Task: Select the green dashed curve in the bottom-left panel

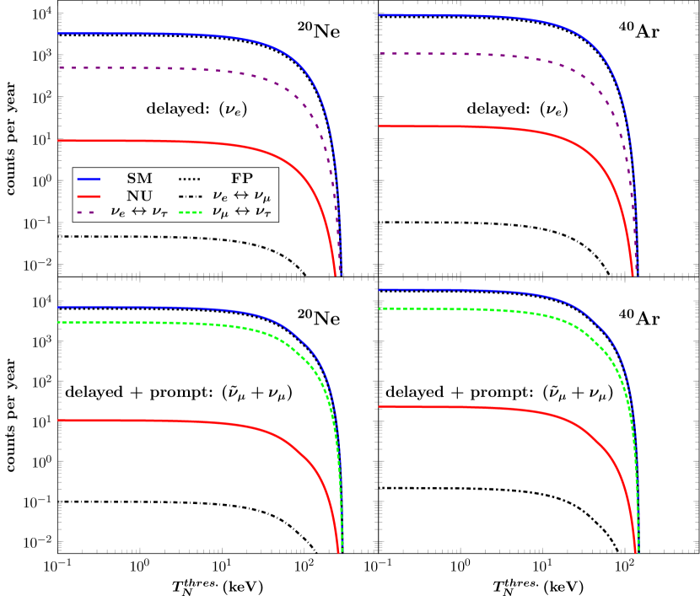Action: [x=169, y=324]
